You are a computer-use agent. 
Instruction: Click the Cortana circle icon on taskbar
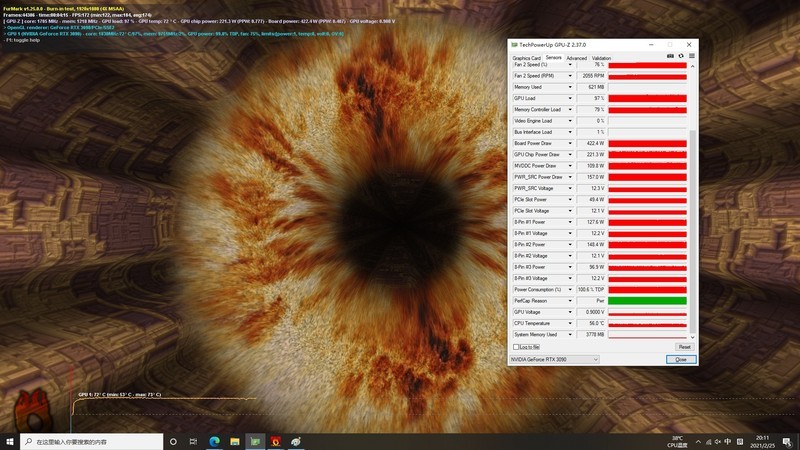pos(173,441)
